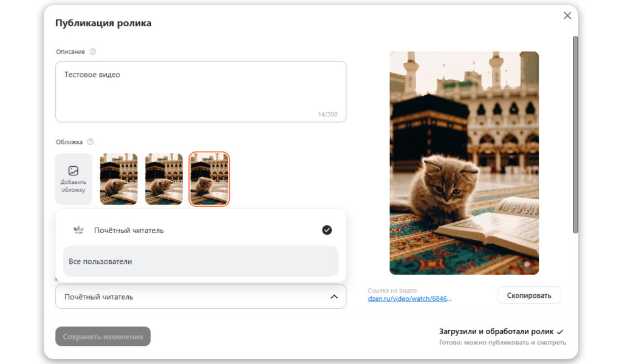Screen dimensions: 622x364
Task: Click the Готово: можно публиковать и смотреть text
Action: click(x=502, y=343)
